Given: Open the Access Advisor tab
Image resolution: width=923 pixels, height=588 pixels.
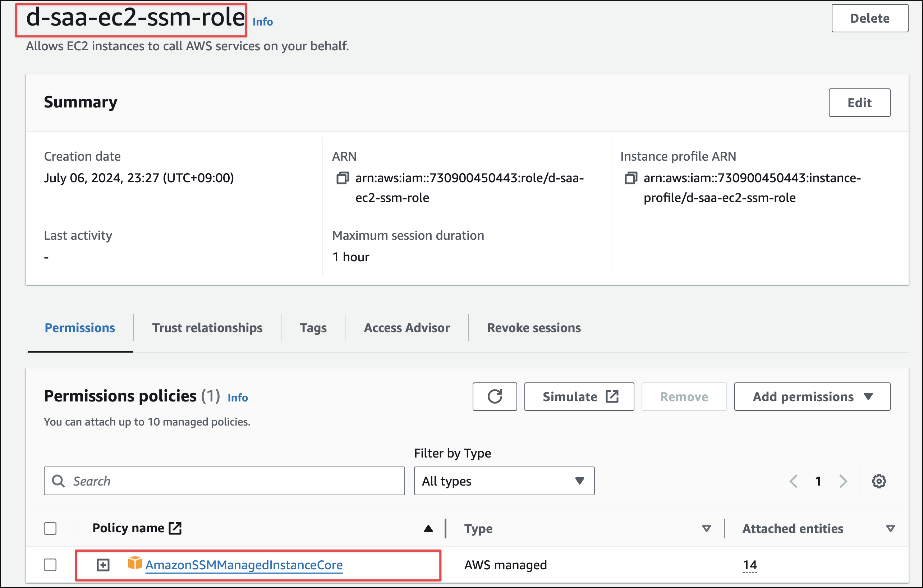Looking at the screenshot, I should 406,328.
